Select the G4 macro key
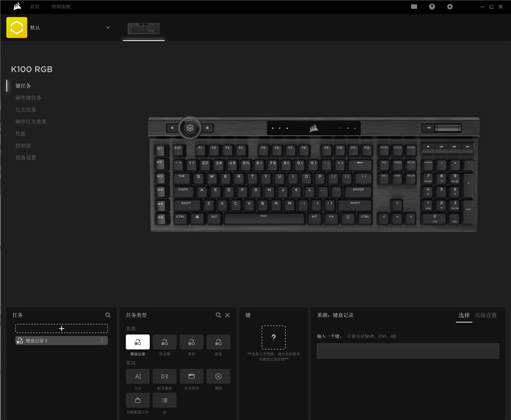Image resolution: width=511 pixels, height=420 pixels. [160, 191]
